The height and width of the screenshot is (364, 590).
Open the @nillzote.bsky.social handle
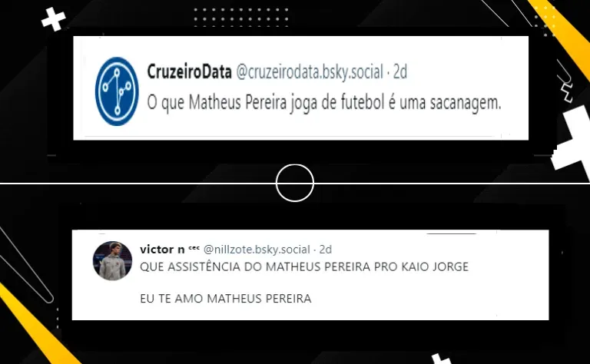(x=257, y=250)
